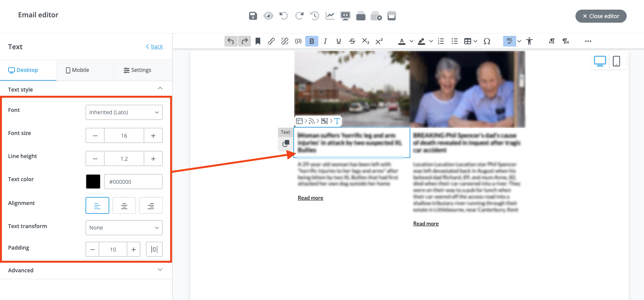
Task: Click the Close editor button
Action: tap(601, 16)
